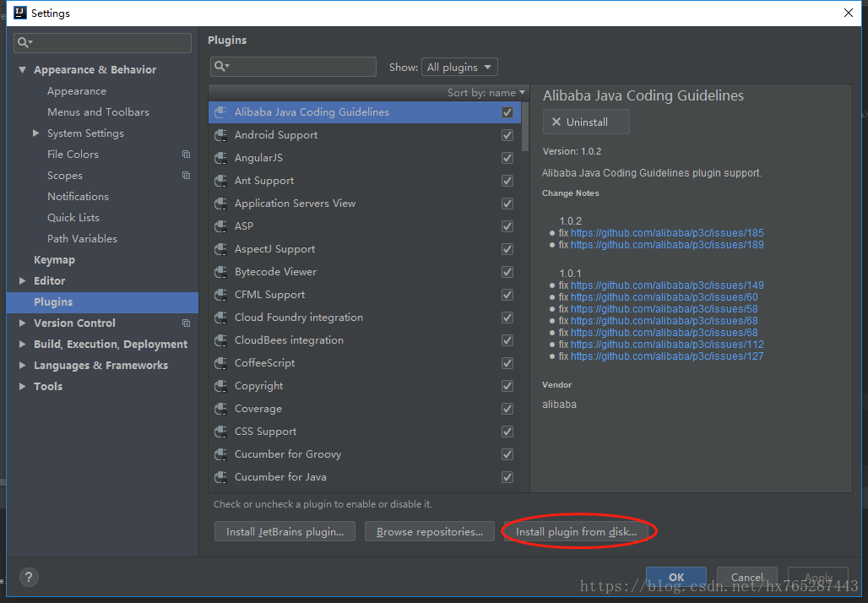
Task: Click the Application Servers View plugin icon
Action: [x=220, y=204]
